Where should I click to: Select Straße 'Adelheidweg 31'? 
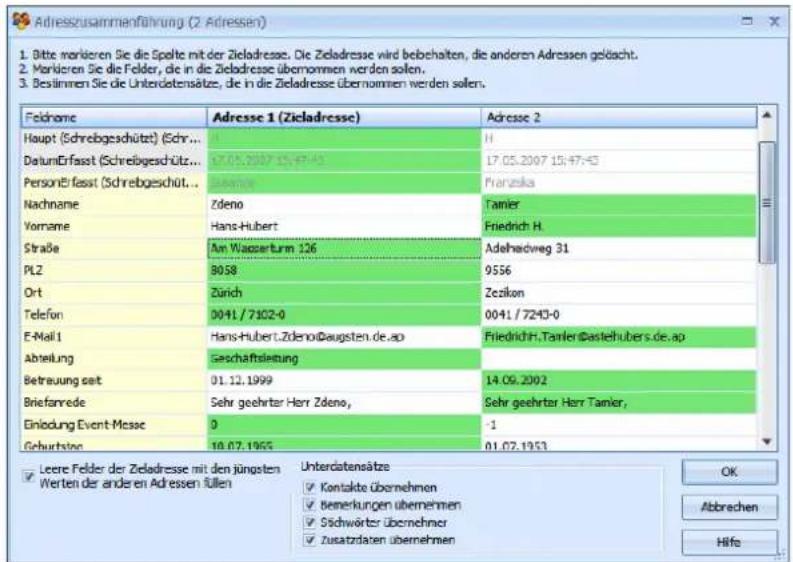[x=619, y=248]
